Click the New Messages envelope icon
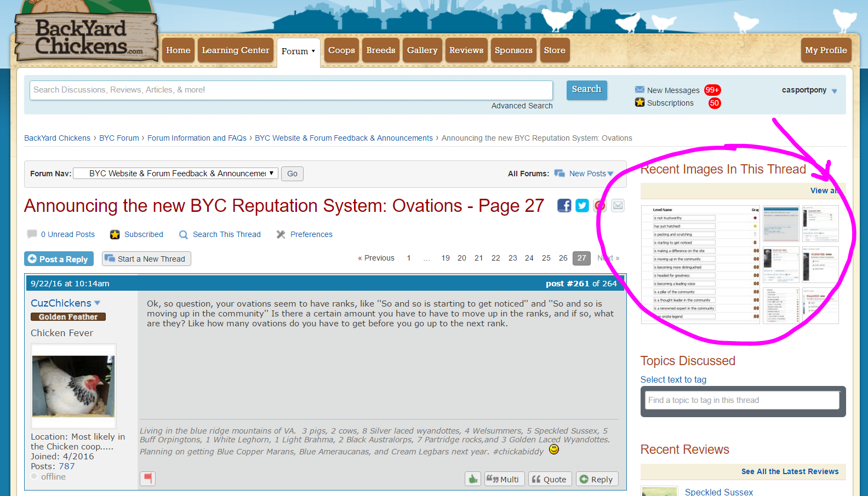This screenshot has width=868, height=496. point(639,90)
